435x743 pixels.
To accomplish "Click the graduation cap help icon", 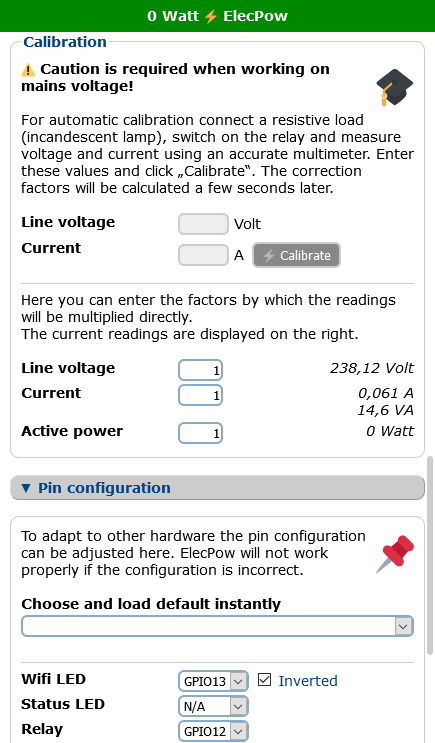I will 394,87.
